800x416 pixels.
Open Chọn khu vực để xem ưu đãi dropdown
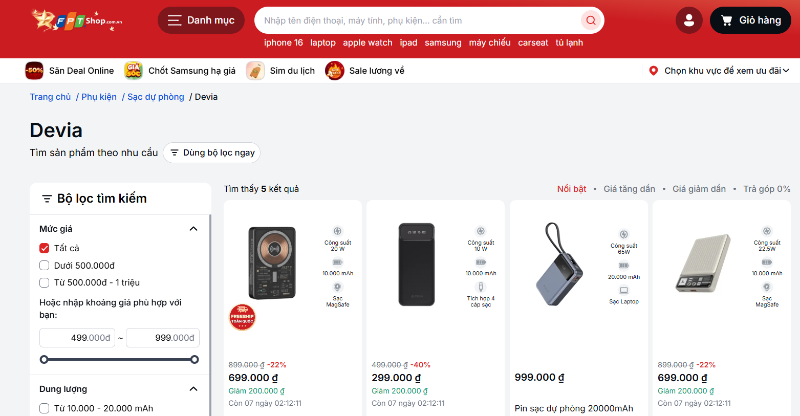click(718, 71)
